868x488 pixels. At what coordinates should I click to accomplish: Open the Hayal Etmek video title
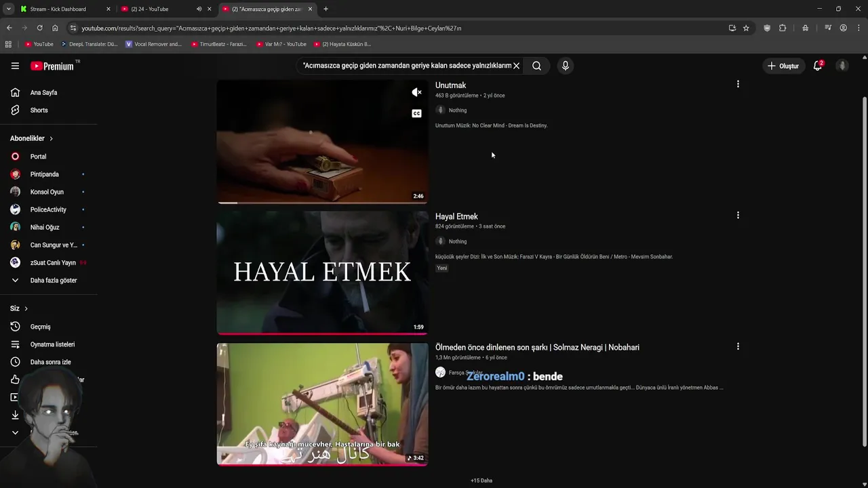tap(456, 216)
